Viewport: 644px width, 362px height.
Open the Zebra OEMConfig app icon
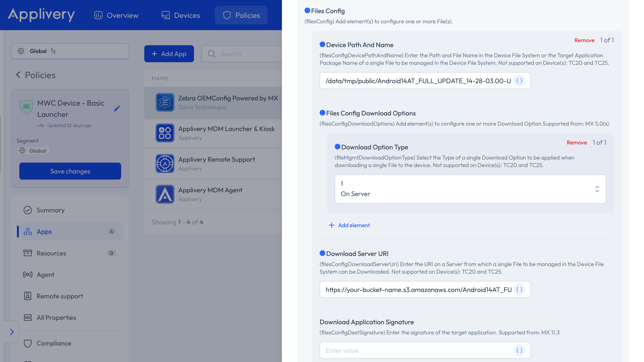(165, 102)
